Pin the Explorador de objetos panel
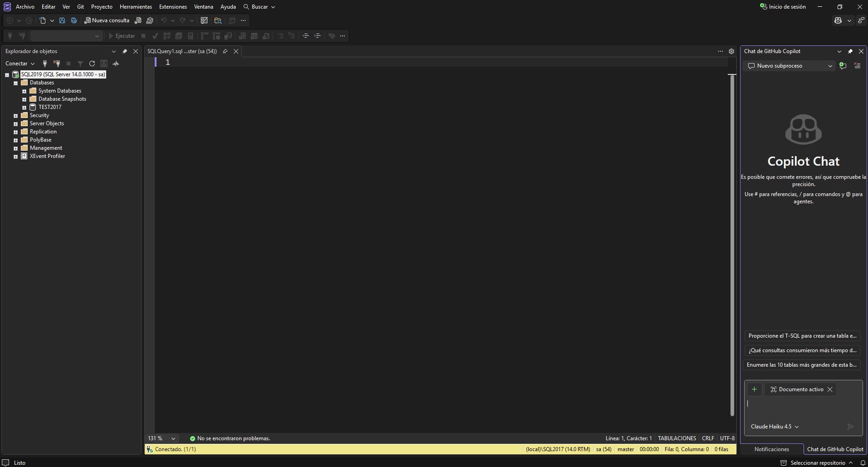868x467 pixels. pos(125,51)
